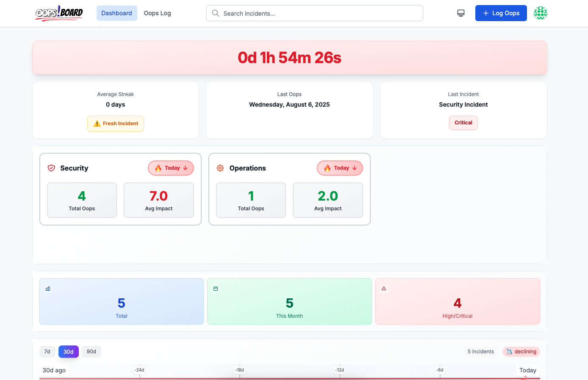Click the Security shield icon
Image resolution: width=588 pixels, height=380 pixels.
[x=51, y=168]
